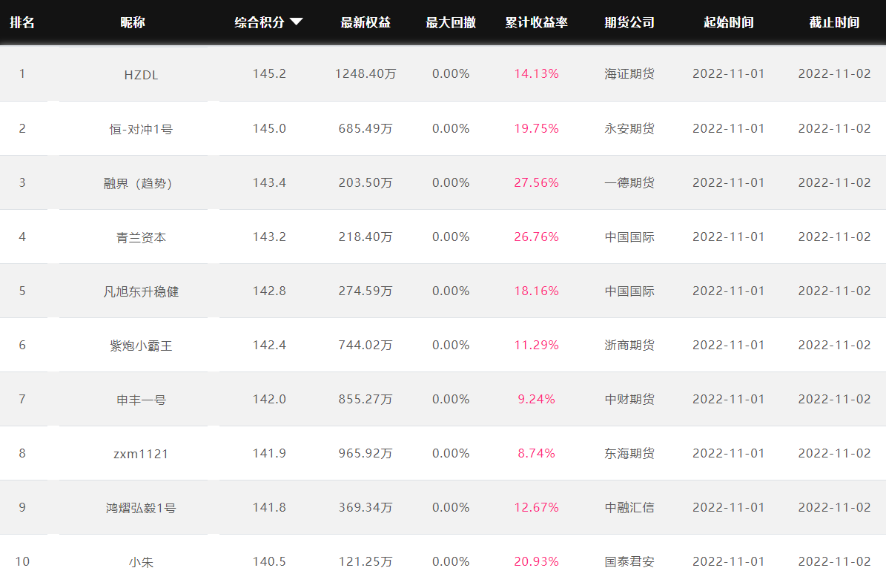Click the return rate 8.74%
The width and height of the screenshot is (886, 588).
[x=536, y=454]
